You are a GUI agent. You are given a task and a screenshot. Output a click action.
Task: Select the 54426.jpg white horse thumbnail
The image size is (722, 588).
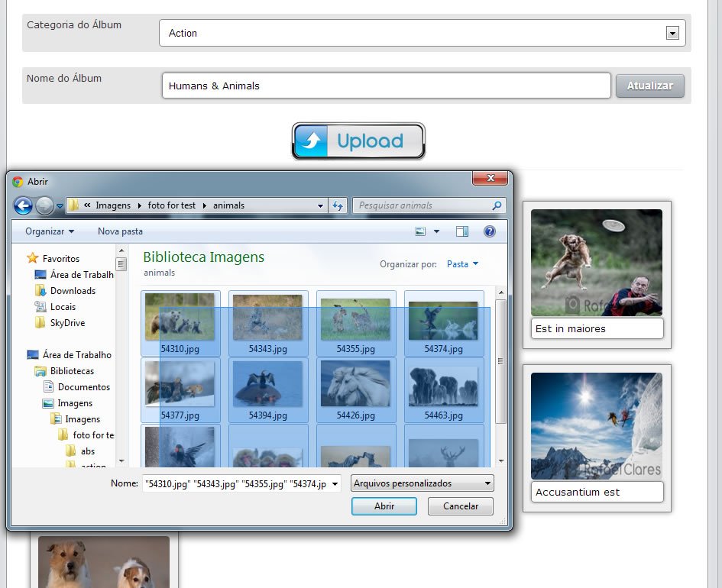(x=355, y=390)
